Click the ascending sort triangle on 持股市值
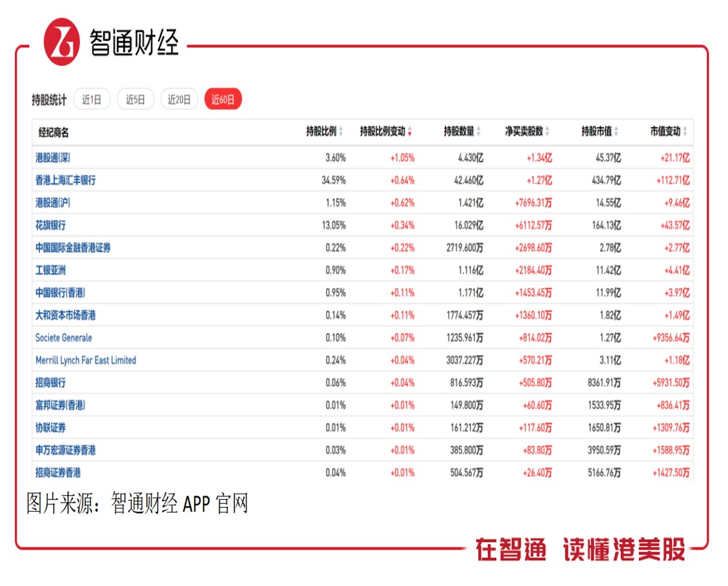This screenshot has height=586, width=728. (617, 127)
